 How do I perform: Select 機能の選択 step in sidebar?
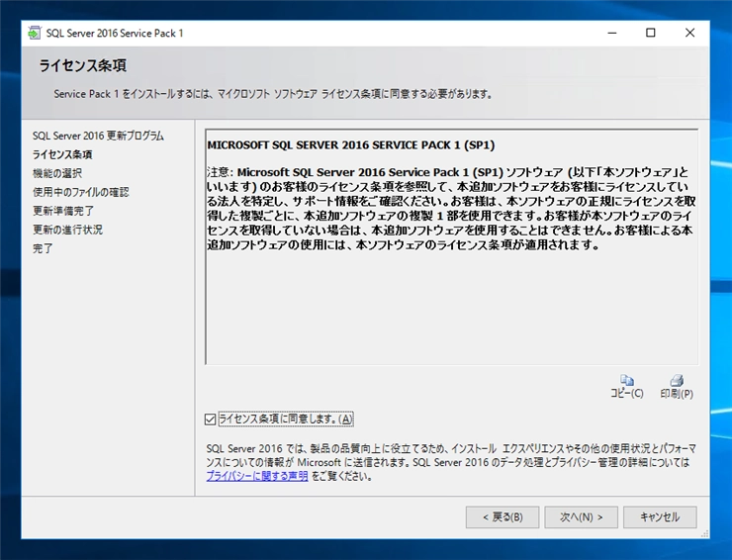pyautogui.click(x=57, y=173)
